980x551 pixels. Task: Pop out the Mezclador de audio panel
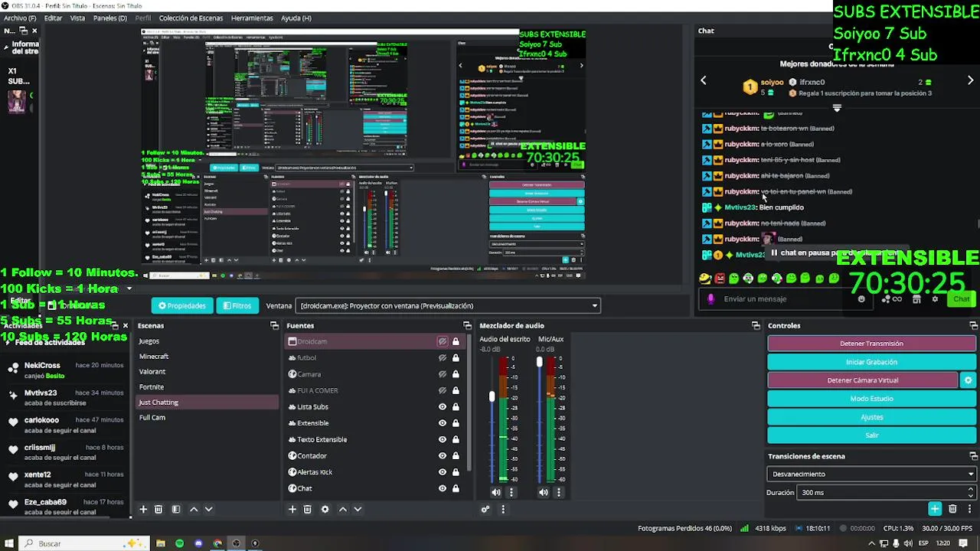756,326
